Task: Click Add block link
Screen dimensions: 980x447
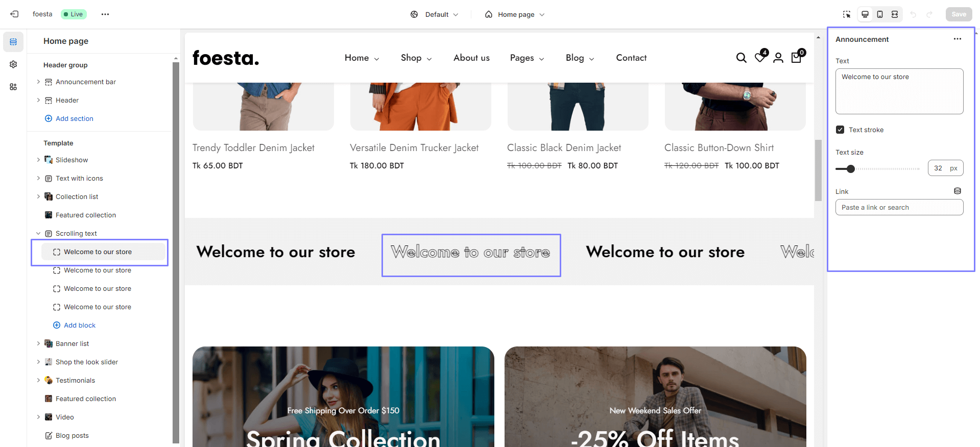Action: (80, 325)
